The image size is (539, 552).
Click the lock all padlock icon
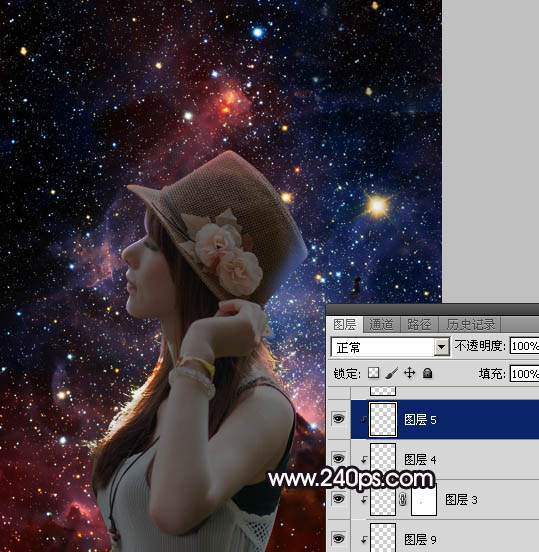click(427, 373)
